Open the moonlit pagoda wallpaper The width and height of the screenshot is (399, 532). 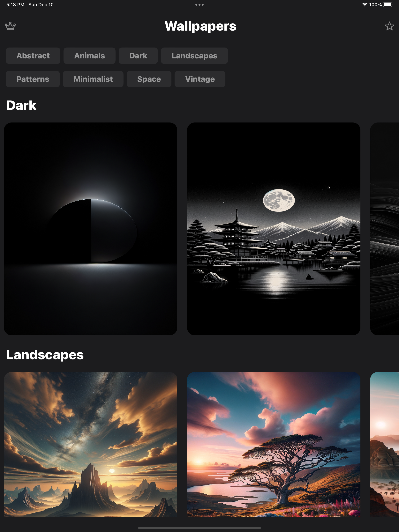point(274,229)
